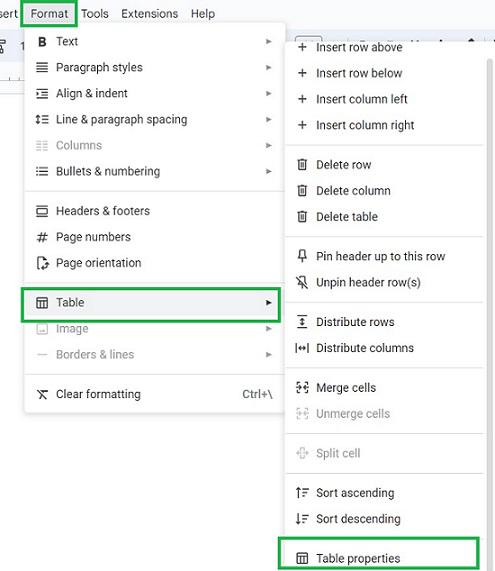Click the Unpin header row(s) icon
Viewport: 495px width, 571px height.
[x=302, y=282]
